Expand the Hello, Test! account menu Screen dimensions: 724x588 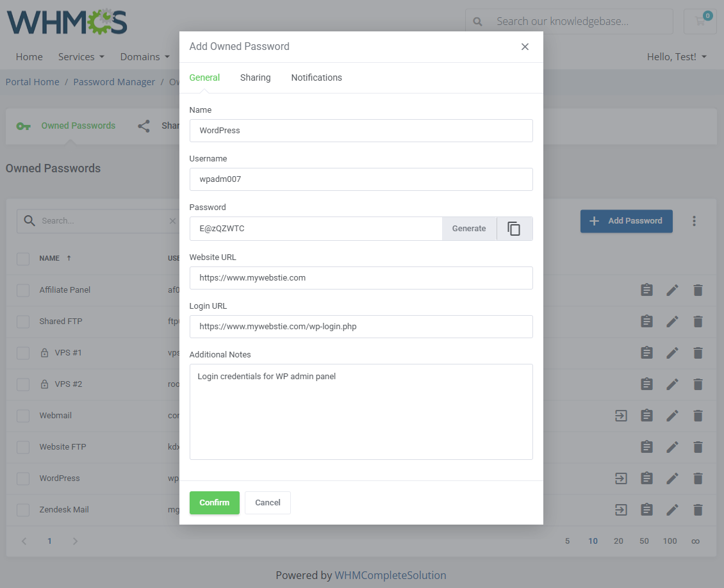tap(677, 57)
